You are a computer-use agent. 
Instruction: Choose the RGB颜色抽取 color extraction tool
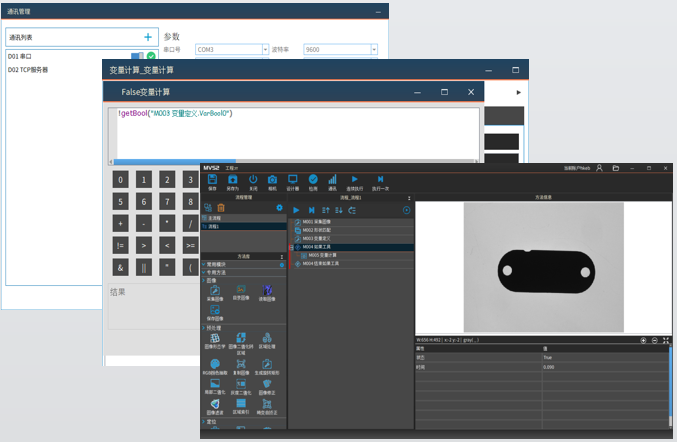[x=215, y=366]
